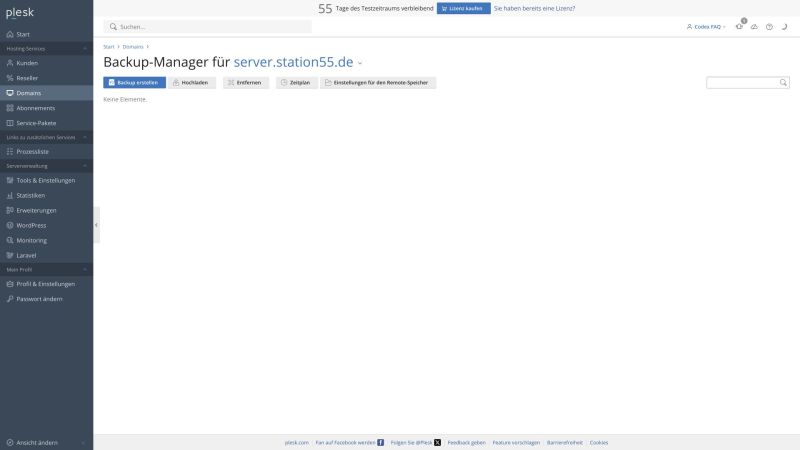
Task: Click the plesk logo
Action: 20,13
